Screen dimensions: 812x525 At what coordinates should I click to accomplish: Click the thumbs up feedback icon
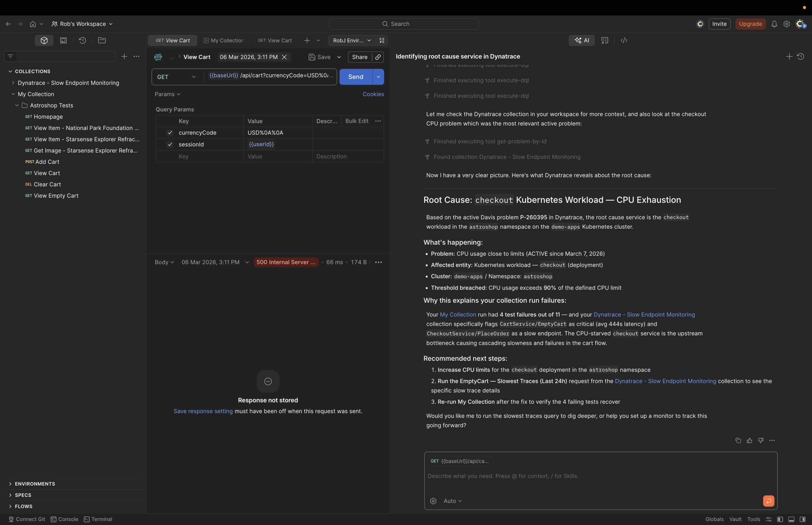click(749, 440)
